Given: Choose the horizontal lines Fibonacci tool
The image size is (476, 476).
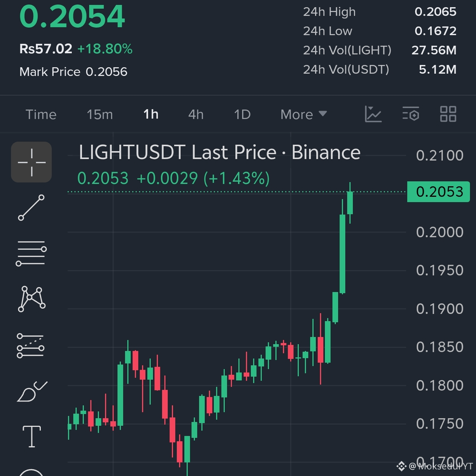Looking at the screenshot, I should point(31,253).
